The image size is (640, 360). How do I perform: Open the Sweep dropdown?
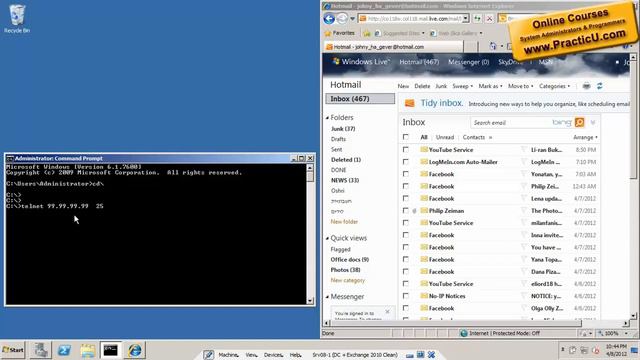click(462, 86)
